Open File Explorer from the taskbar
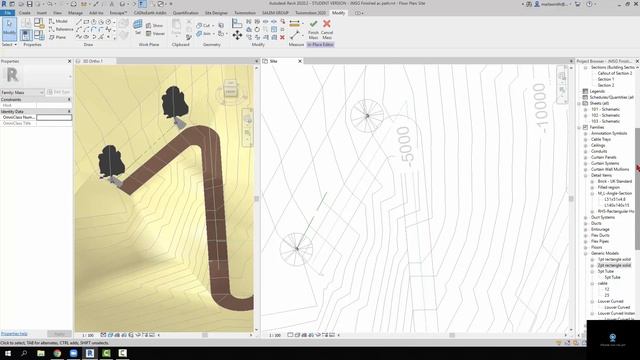 tap(41, 353)
